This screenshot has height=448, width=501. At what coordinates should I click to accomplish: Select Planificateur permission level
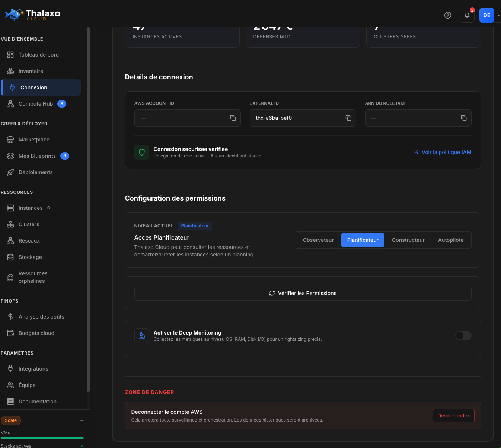[x=363, y=240]
